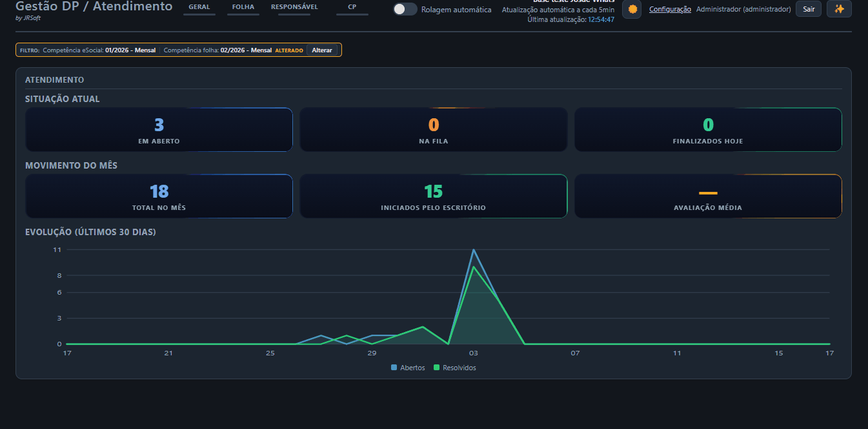The width and height of the screenshot is (868, 429).
Task: Toggle the Abertos series in chart legend
Action: (408, 368)
